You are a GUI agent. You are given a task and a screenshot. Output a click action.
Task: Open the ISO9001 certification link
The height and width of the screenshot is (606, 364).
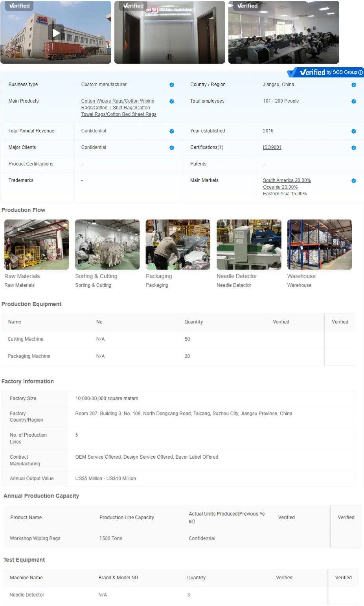click(x=272, y=147)
